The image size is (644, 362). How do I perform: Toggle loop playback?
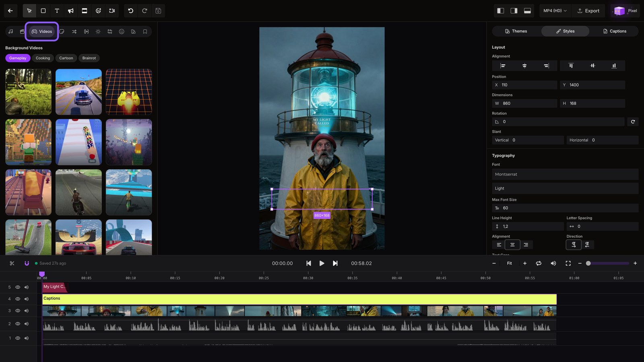[539, 263]
